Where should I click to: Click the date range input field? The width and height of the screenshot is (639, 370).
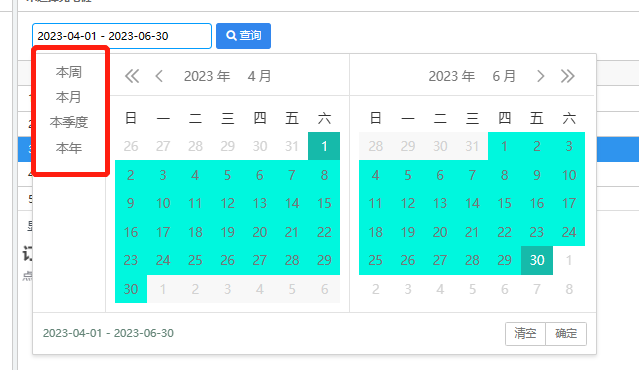[x=122, y=36]
